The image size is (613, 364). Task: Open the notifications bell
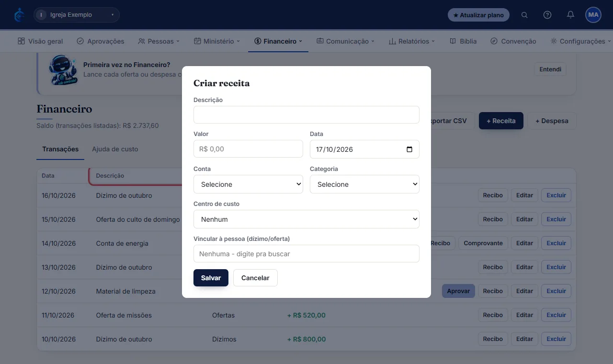[x=570, y=15]
